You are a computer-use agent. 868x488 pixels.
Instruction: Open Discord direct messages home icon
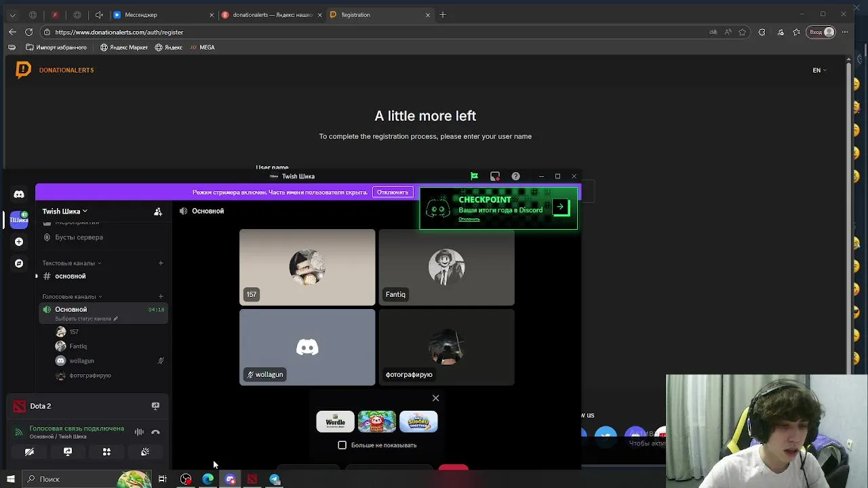click(x=19, y=195)
